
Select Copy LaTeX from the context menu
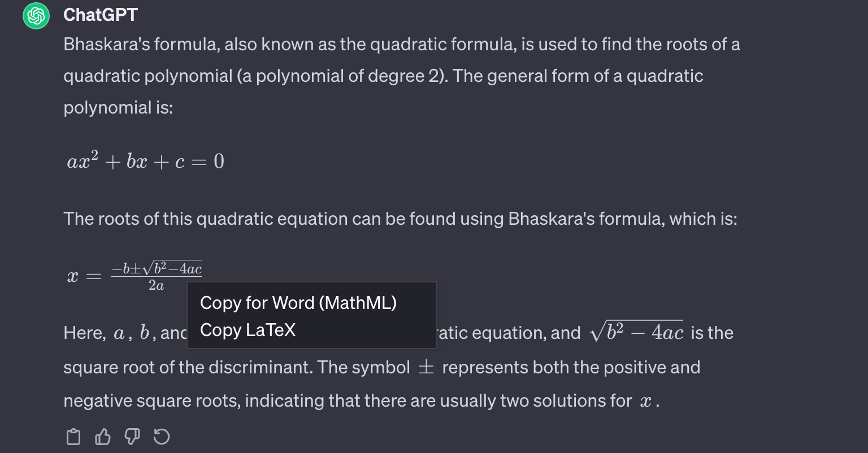[x=248, y=330]
